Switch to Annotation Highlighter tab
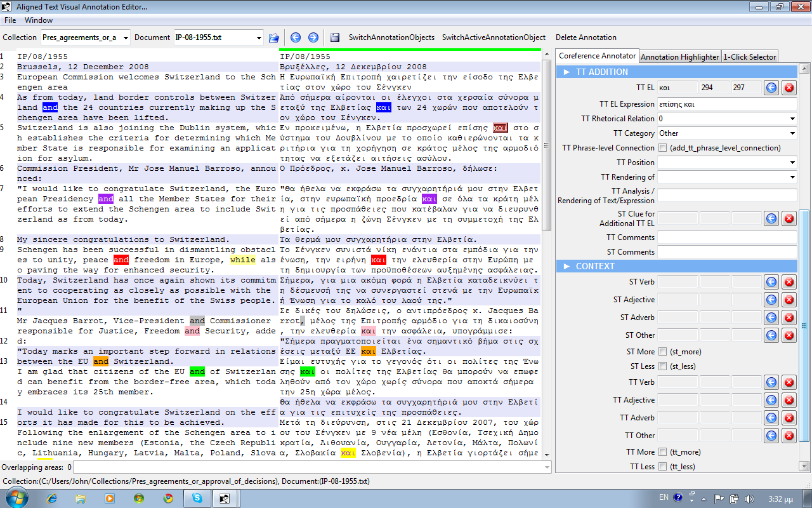The width and height of the screenshot is (812, 508). [x=680, y=57]
